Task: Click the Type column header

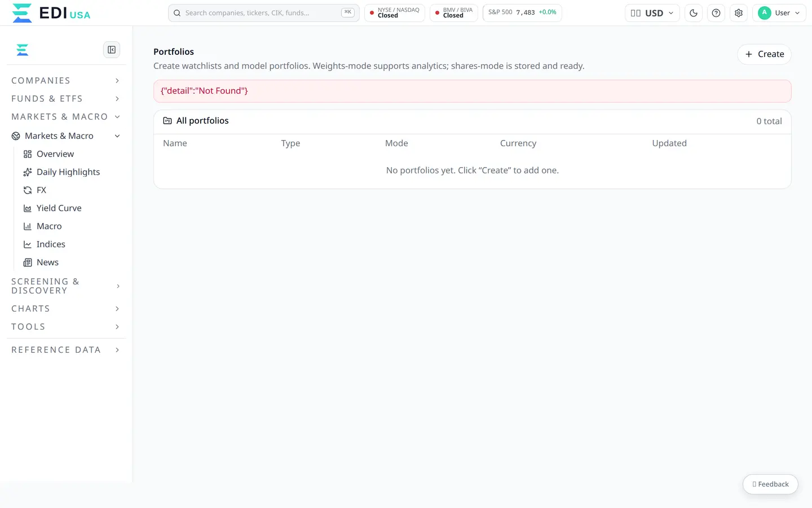Action: click(290, 143)
